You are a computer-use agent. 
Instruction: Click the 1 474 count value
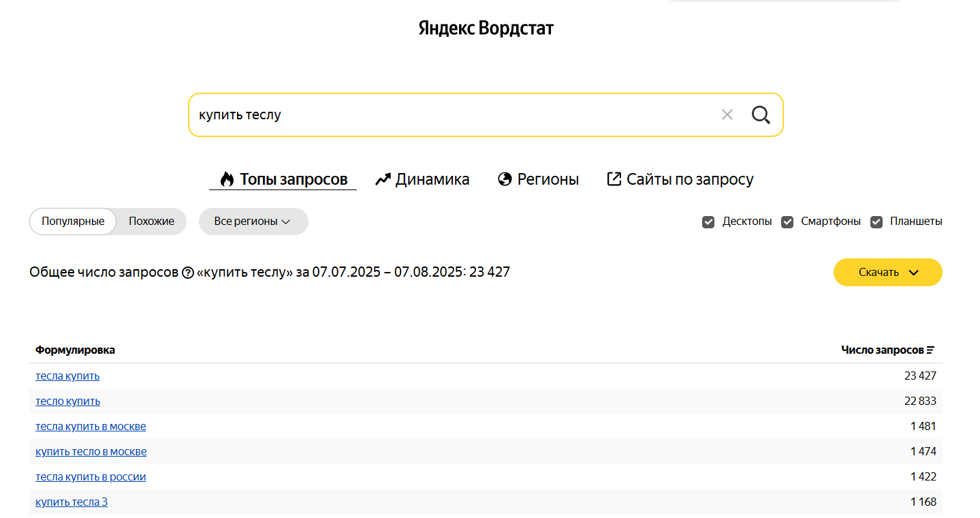pyautogui.click(x=923, y=452)
